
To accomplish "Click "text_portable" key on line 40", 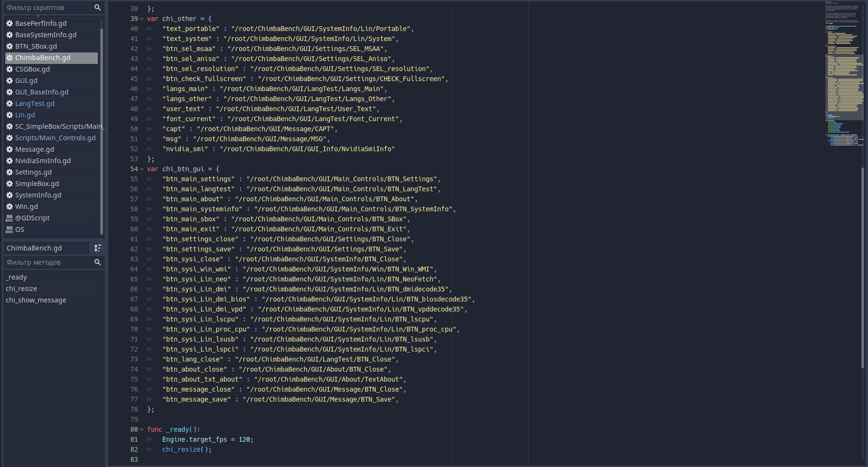I will (x=191, y=29).
